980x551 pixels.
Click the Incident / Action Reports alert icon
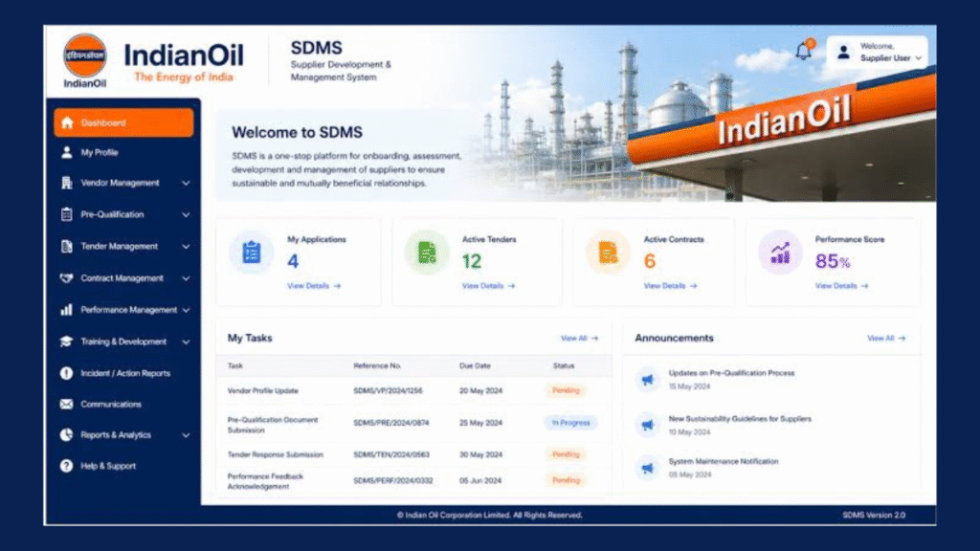66,373
